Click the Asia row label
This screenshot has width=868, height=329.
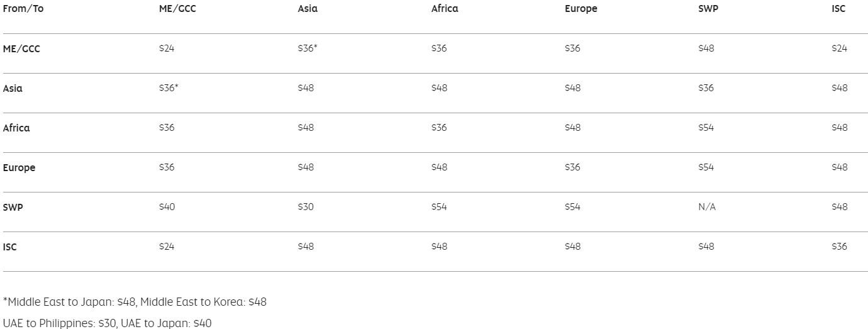tap(13, 88)
